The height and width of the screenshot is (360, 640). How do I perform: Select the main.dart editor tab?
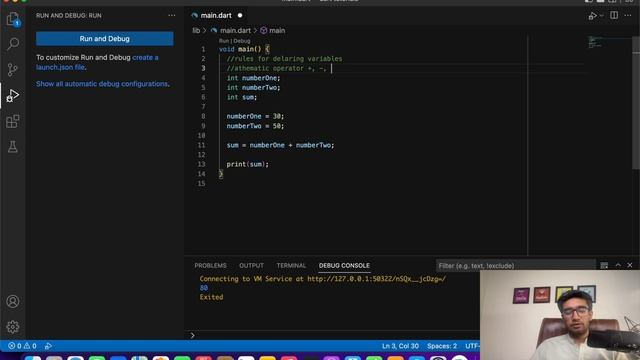coord(216,16)
